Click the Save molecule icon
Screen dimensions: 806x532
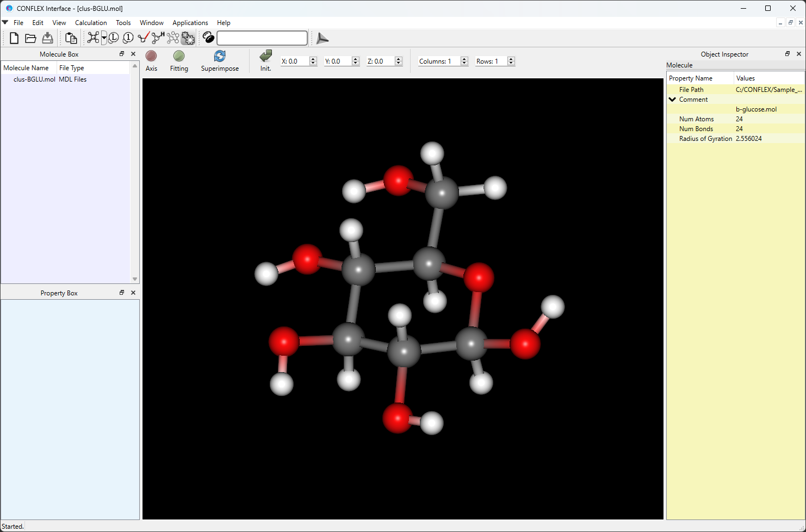pyautogui.click(x=47, y=38)
